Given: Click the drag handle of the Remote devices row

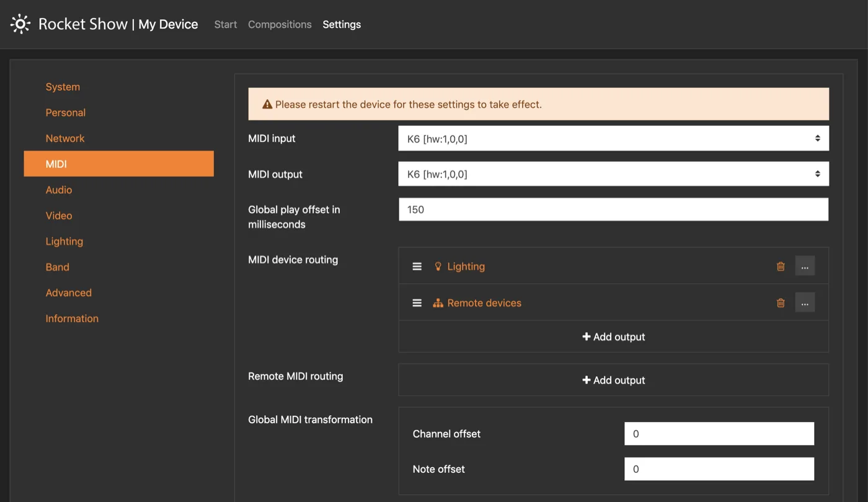Looking at the screenshot, I should coord(417,303).
